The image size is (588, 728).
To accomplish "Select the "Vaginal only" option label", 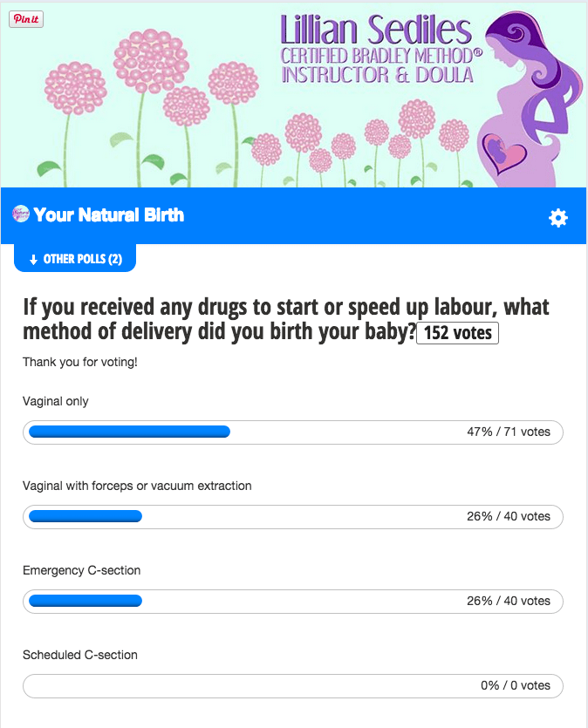I will [x=56, y=402].
